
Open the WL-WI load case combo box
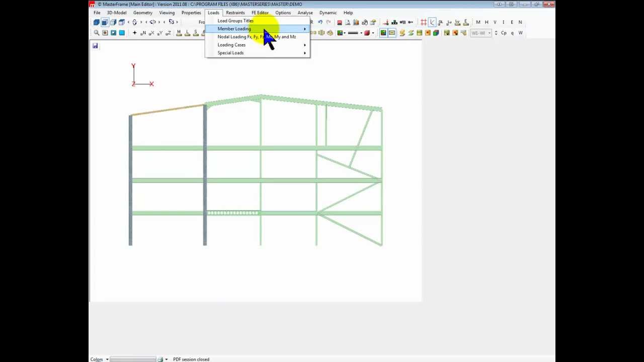point(480,33)
